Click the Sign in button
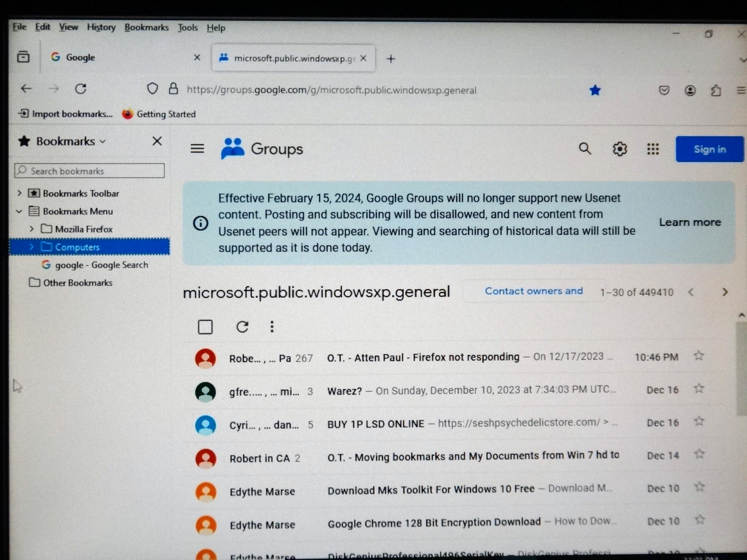Image resolution: width=747 pixels, height=560 pixels. pyautogui.click(x=710, y=149)
